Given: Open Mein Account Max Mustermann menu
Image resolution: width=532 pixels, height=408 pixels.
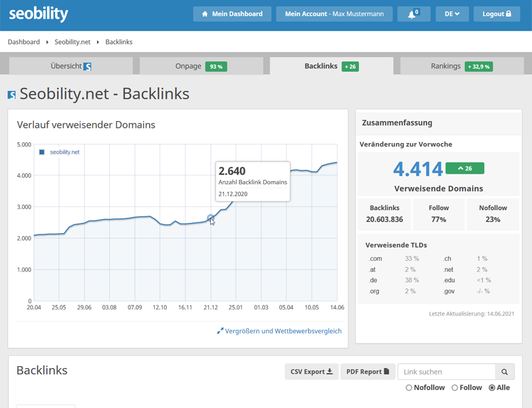Looking at the screenshot, I should 334,14.
